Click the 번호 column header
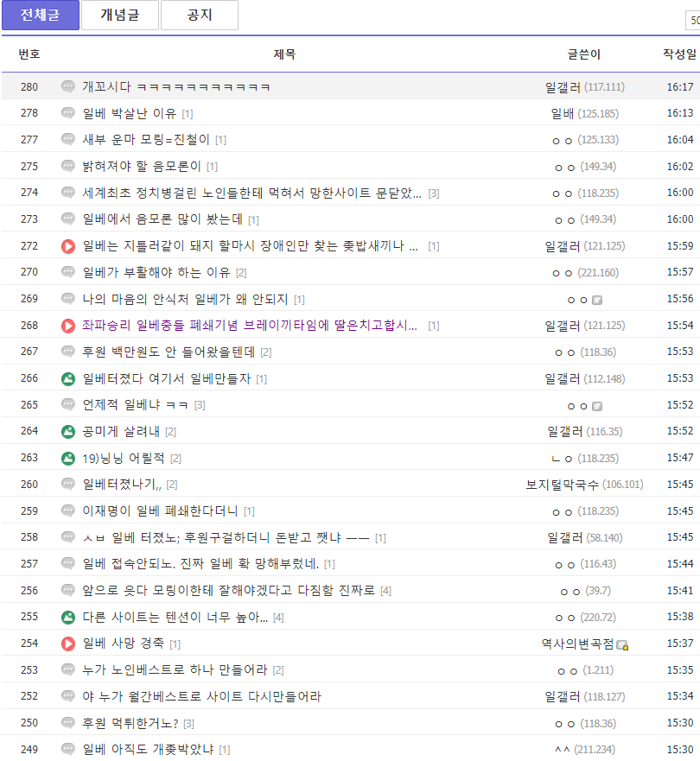 point(29,54)
